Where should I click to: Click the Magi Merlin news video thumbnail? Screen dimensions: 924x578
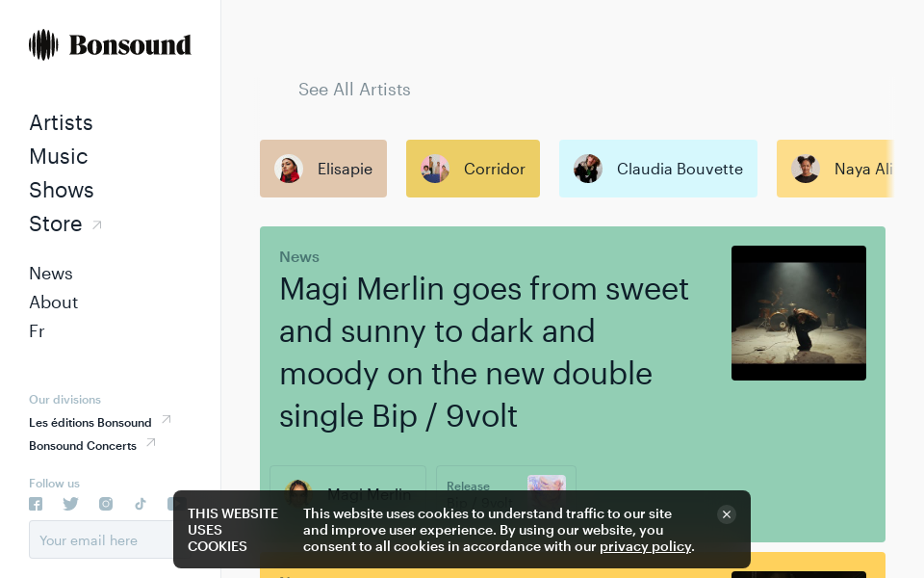[798, 312]
